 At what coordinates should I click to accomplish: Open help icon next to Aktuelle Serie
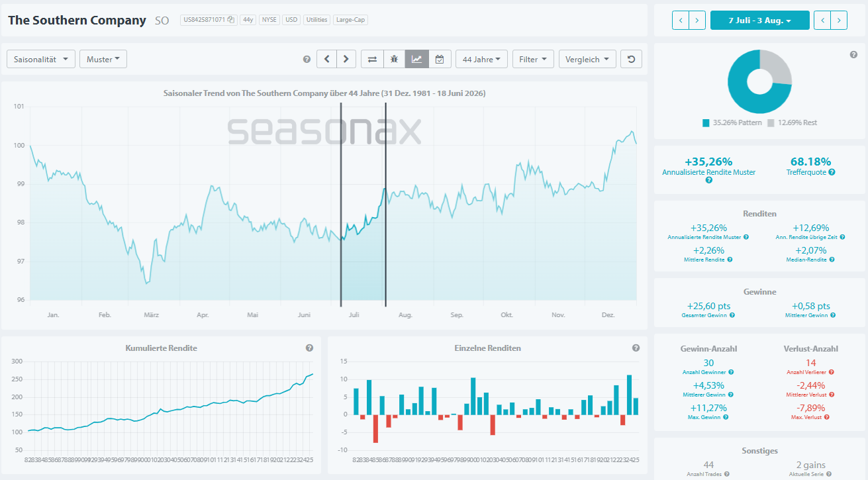click(x=830, y=474)
